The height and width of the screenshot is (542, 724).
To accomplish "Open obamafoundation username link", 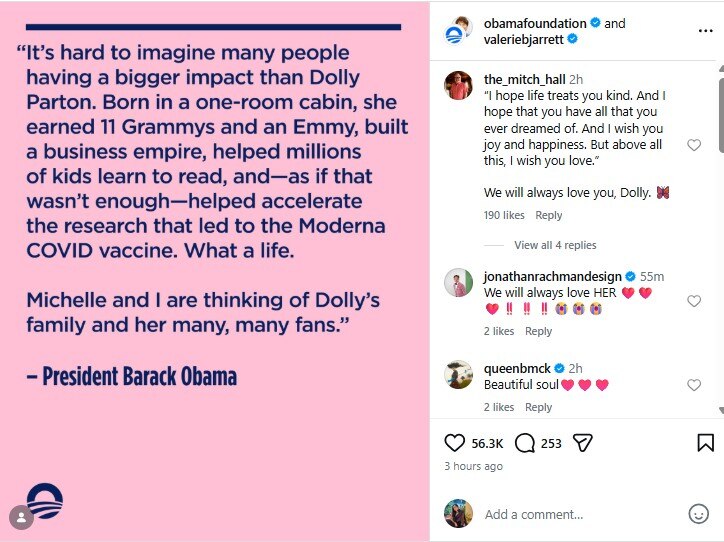I will click(x=535, y=23).
